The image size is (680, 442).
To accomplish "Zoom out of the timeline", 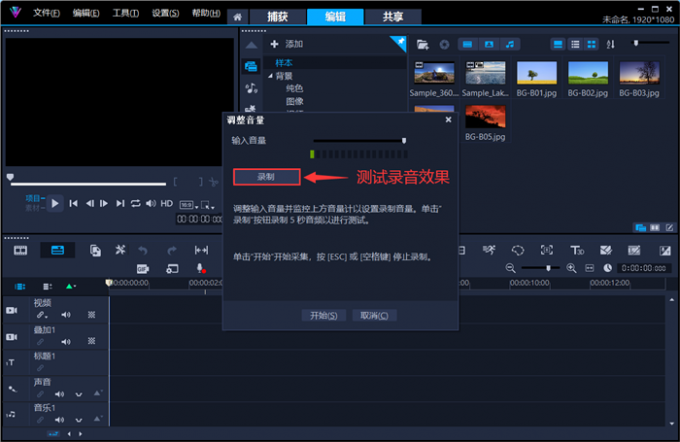I will pos(510,268).
